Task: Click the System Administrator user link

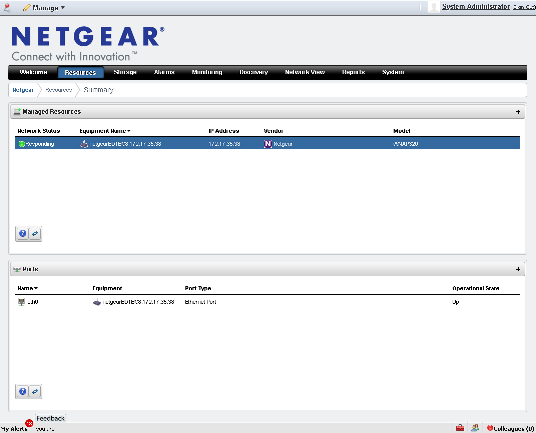Action: pos(475,6)
